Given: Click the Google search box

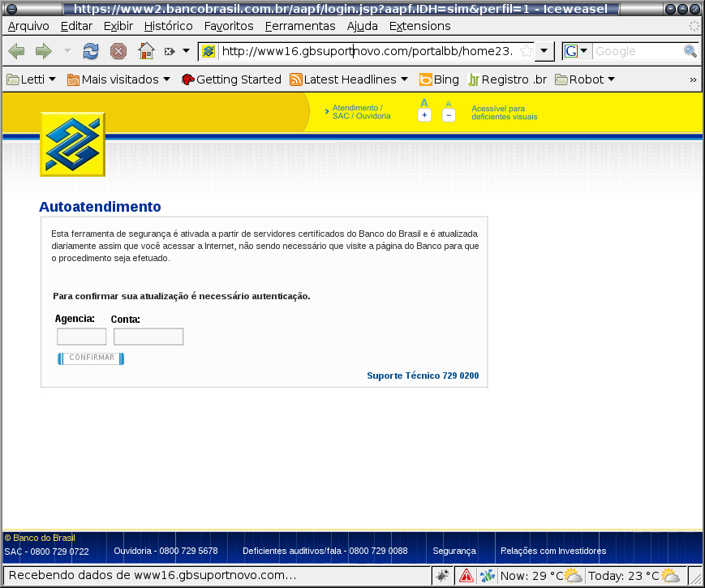Looking at the screenshot, I should coord(638,51).
